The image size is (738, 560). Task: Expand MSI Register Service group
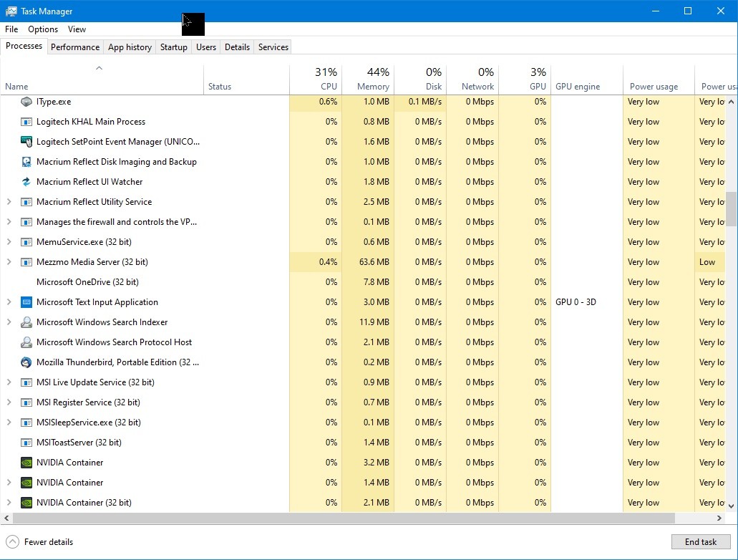click(9, 402)
